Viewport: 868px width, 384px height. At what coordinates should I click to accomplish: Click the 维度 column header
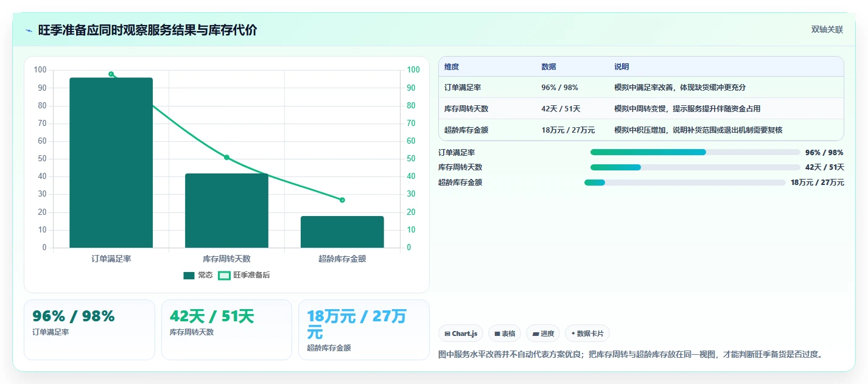point(452,67)
